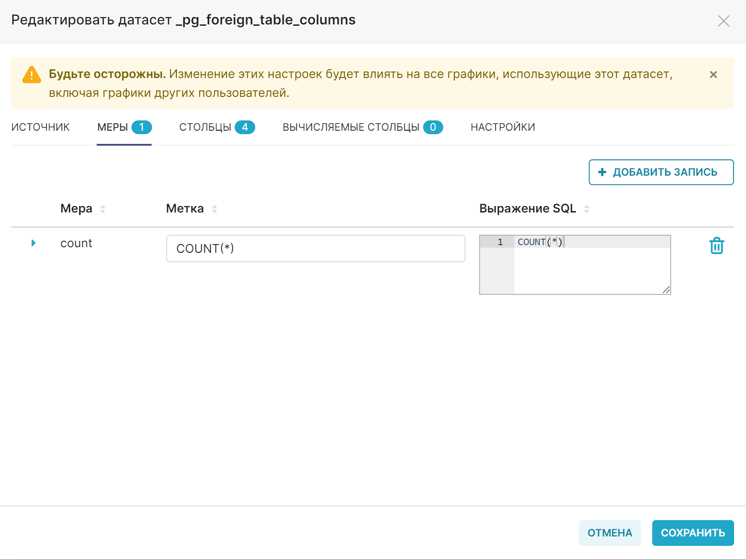Sort by Метка column

[x=215, y=209]
